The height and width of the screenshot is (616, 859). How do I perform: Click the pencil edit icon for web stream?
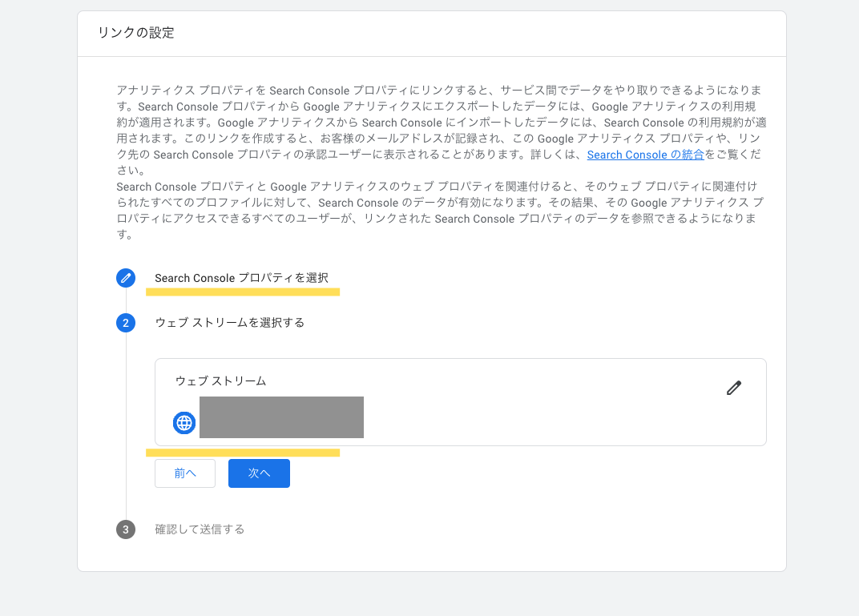[x=733, y=388]
